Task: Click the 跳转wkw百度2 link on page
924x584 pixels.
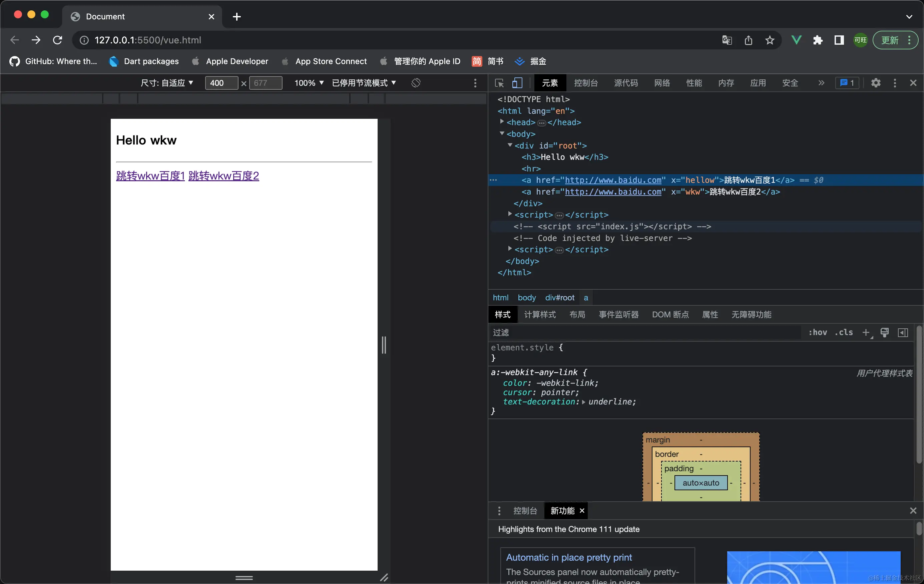Action: click(224, 176)
